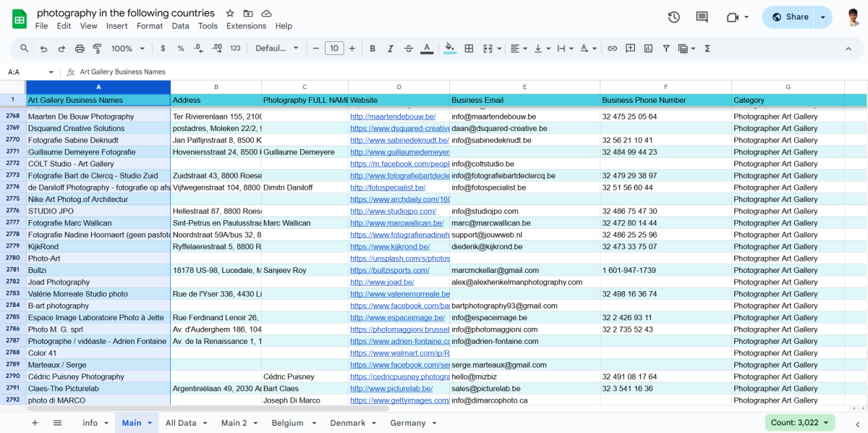Screen dimensions: 868x433
Task: Open number format 123 menu
Action: pos(235,49)
